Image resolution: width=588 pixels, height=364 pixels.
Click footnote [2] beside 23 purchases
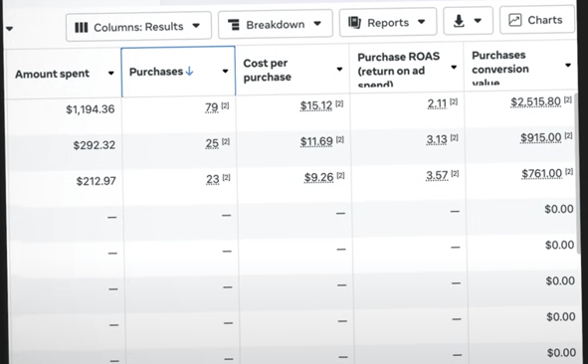click(227, 178)
